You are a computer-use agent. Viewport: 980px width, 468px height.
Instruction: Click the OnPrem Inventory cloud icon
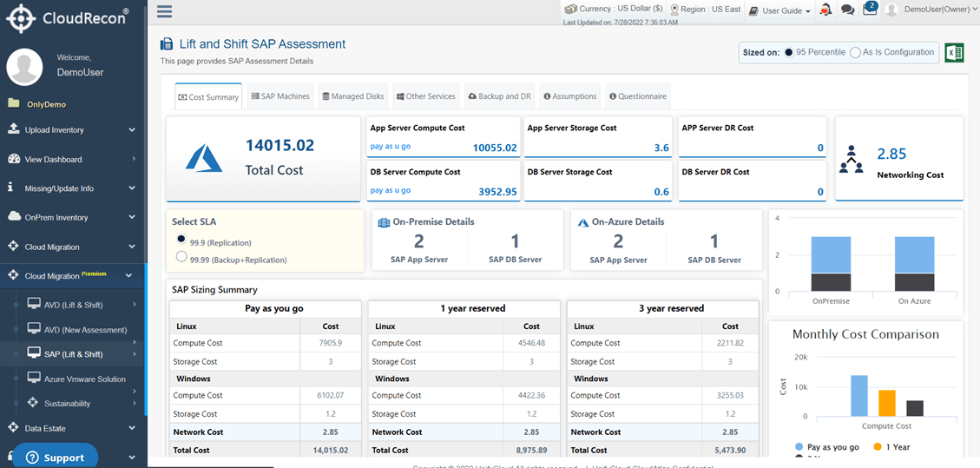pos(14,217)
